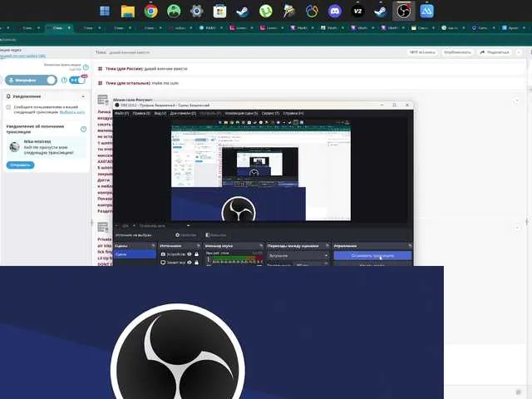Open the Microsoft Store taskbar icon
The width and height of the screenshot is (532, 399).
220,12
